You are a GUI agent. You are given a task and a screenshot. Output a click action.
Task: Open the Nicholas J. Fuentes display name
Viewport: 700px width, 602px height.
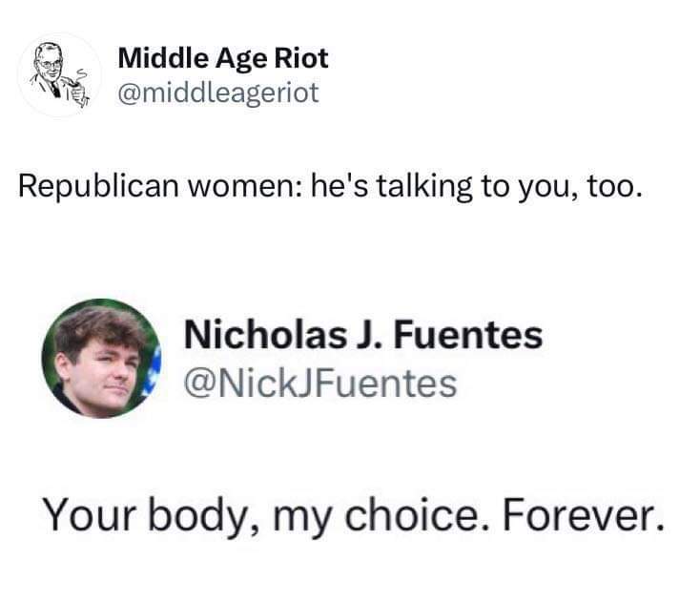(x=363, y=335)
